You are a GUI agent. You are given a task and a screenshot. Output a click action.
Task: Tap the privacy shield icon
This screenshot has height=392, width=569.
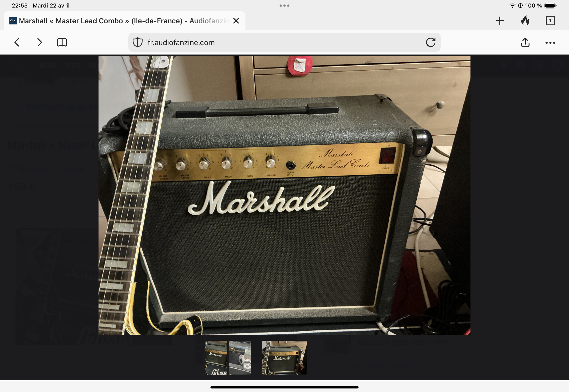pos(138,42)
